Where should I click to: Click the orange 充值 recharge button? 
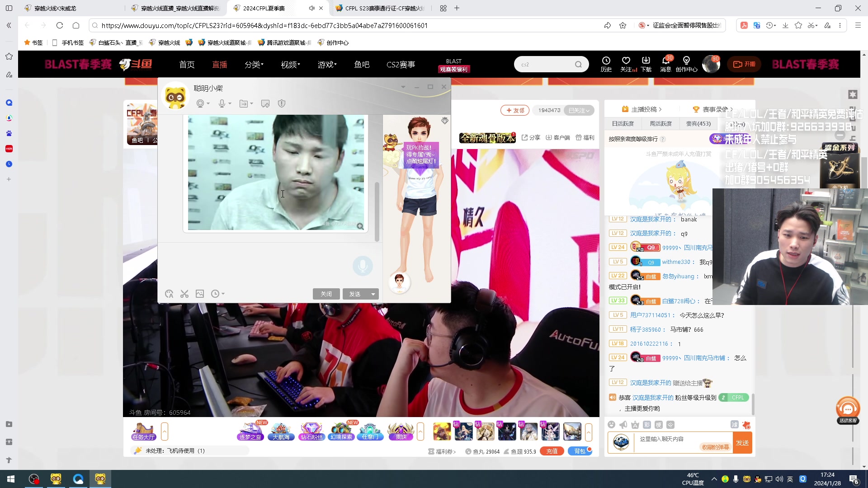552,451
